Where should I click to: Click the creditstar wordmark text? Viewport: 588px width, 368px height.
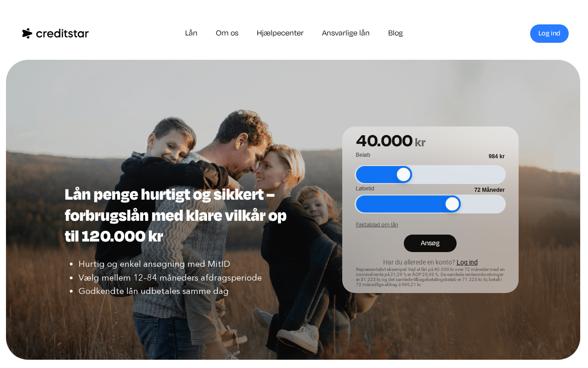tap(62, 33)
